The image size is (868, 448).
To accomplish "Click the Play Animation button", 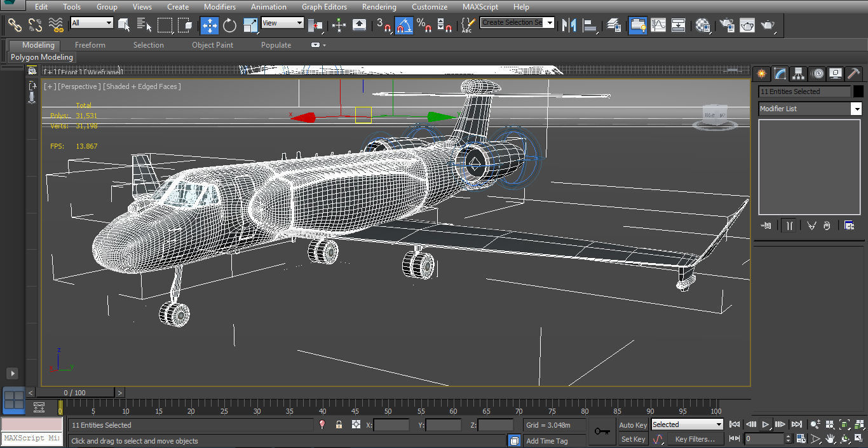I will click(x=766, y=424).
